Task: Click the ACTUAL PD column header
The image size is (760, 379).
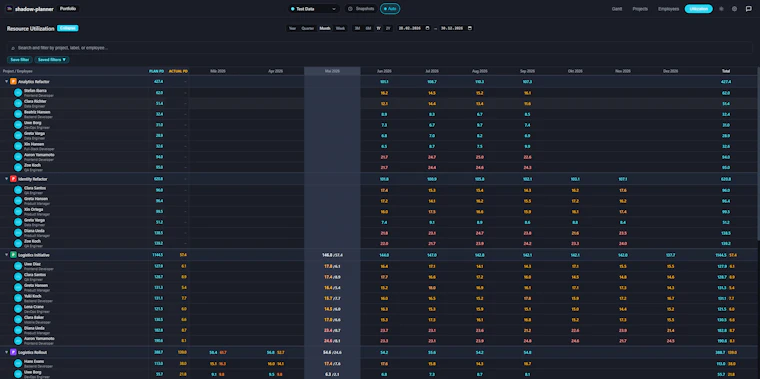Action: 178,71
